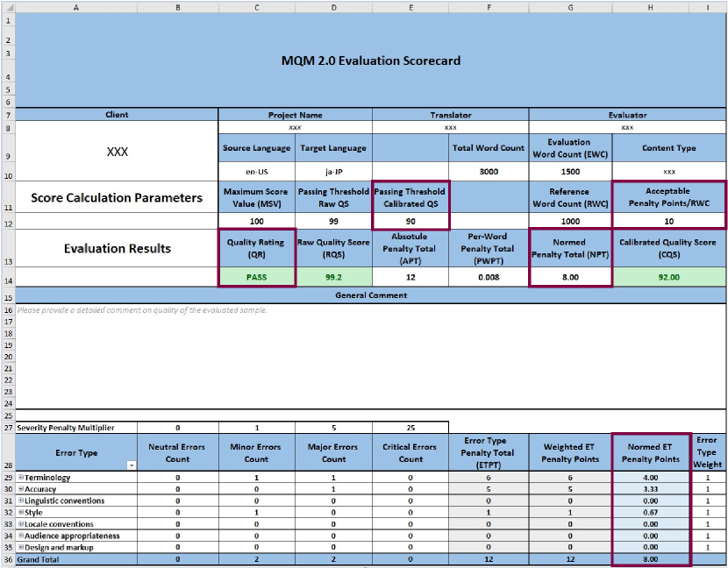
Task: Select the Client XXX cell
Action: click(x=117, y=152)
